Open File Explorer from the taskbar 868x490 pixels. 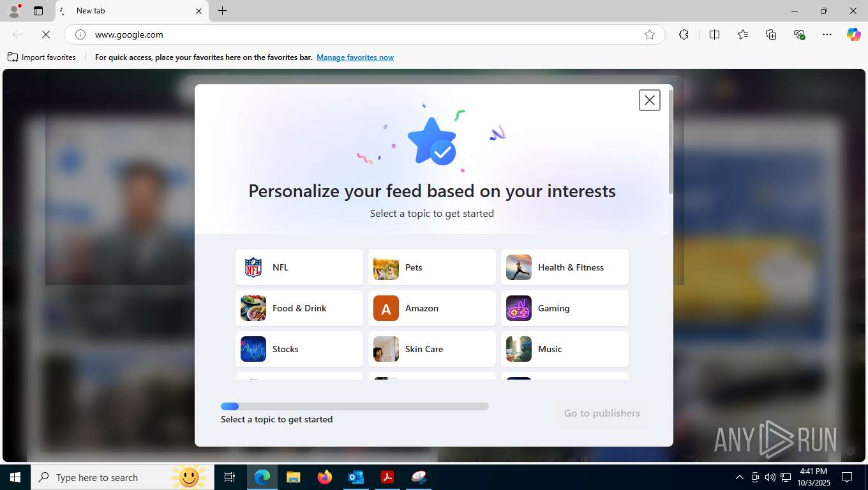coord(293,477)
